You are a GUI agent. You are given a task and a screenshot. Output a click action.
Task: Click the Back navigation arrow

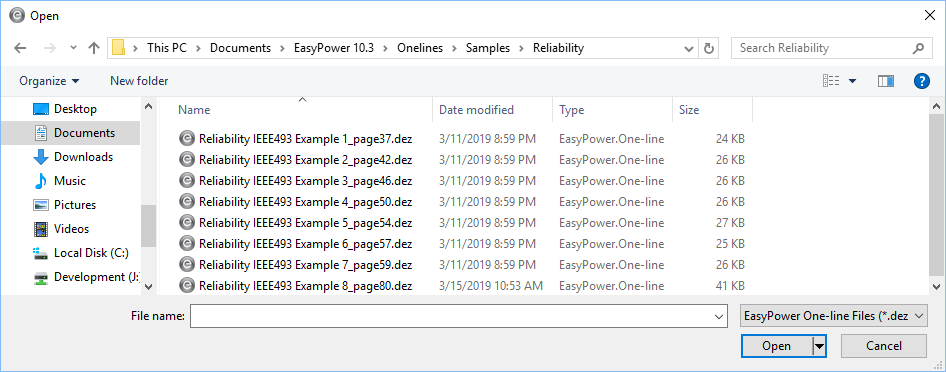(20, 48)
